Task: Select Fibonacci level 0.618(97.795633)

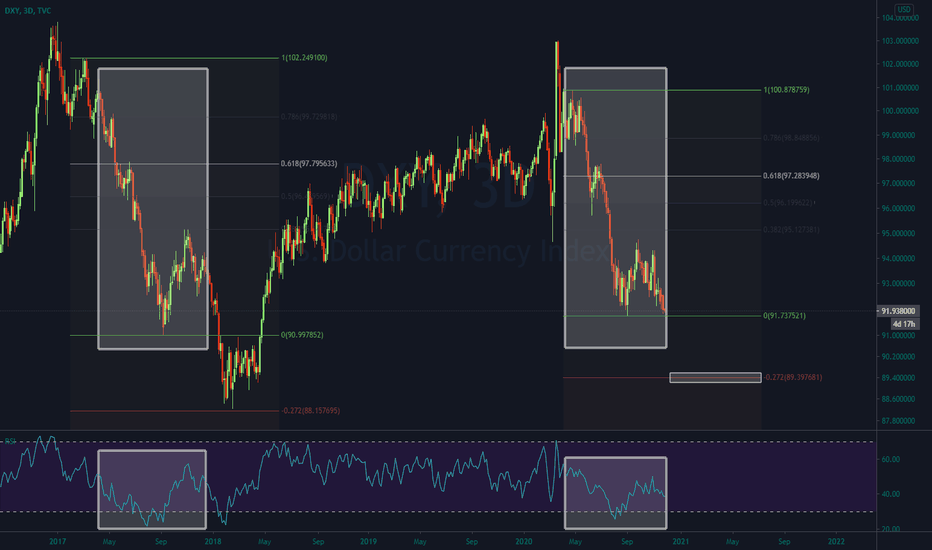Action: 309,164
